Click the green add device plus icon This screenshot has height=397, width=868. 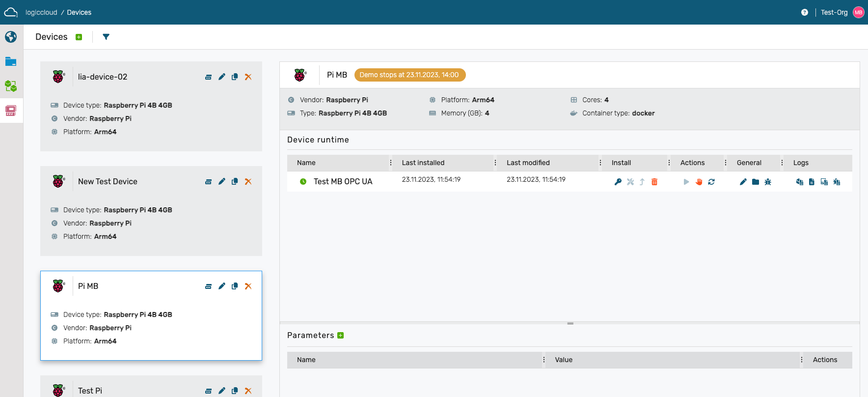pyautogui.click(x=79, y=37)
